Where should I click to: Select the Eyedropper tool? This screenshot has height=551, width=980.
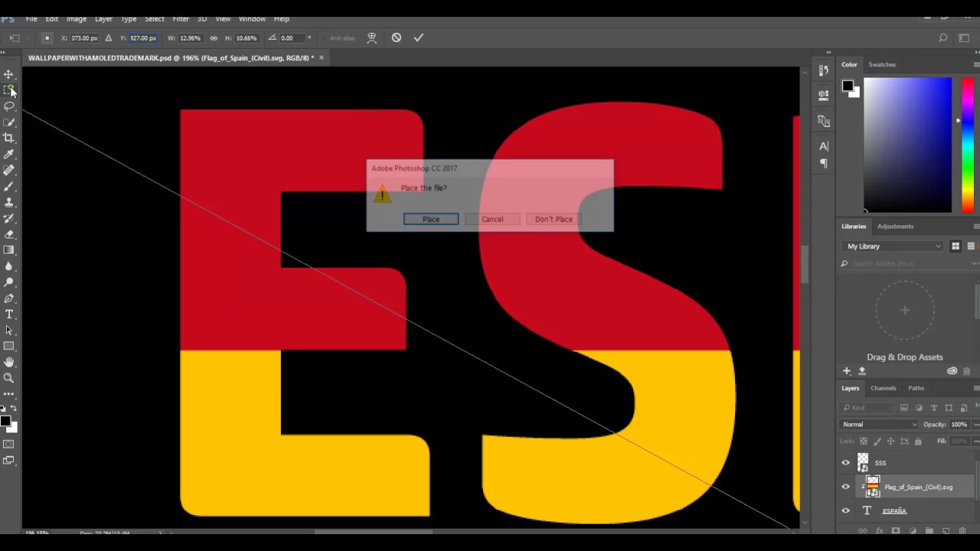pos(8,155)
